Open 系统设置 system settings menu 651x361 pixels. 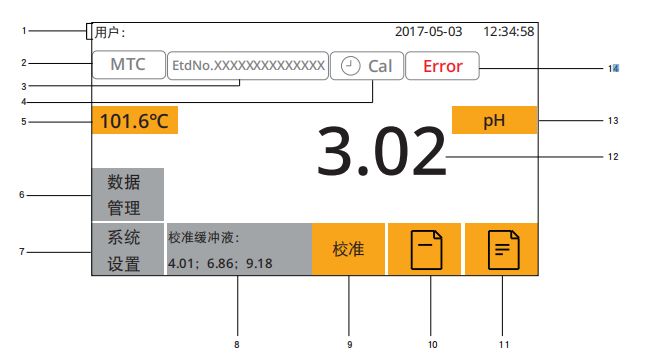click(128, 249)
